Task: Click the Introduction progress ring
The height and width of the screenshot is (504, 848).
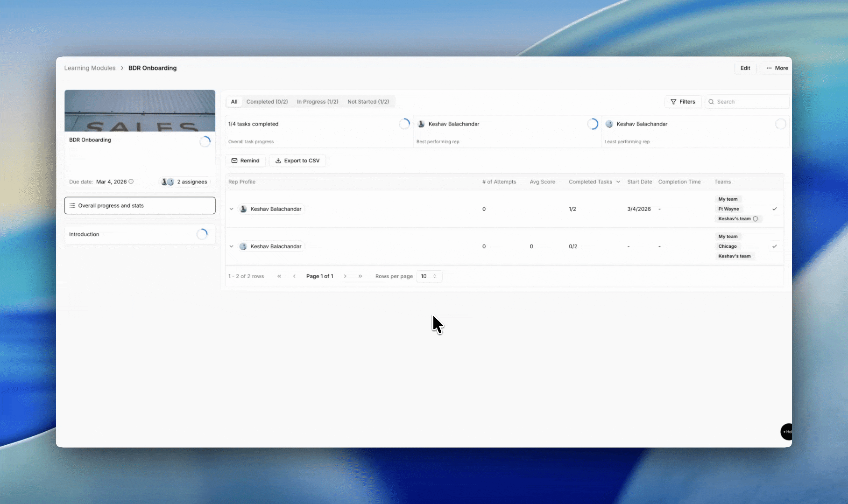Action: click(202, 234)
